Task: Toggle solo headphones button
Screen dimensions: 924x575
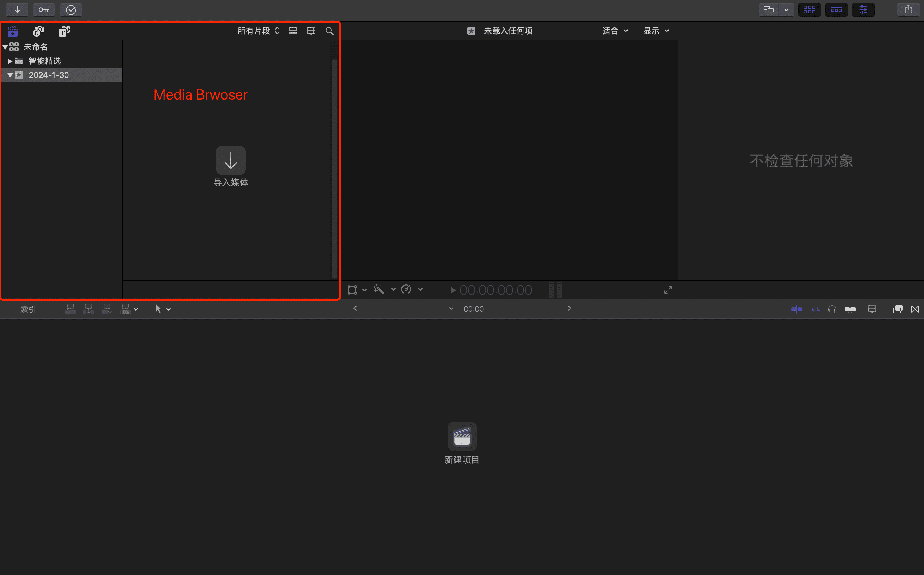Action: coord(832,309)
